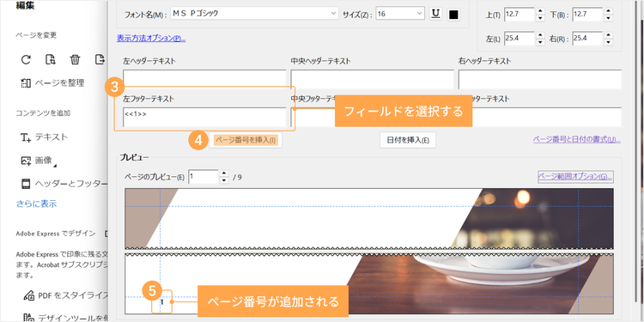Open the サイズ dropdown

[399, 14]
